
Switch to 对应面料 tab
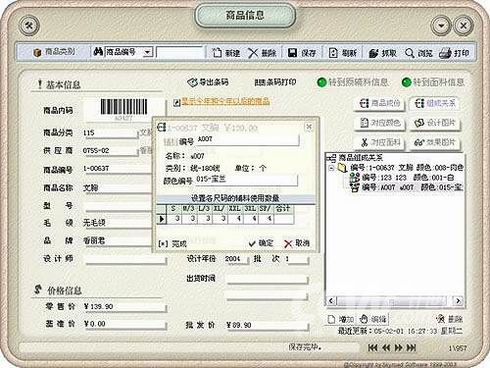(379, 143)
